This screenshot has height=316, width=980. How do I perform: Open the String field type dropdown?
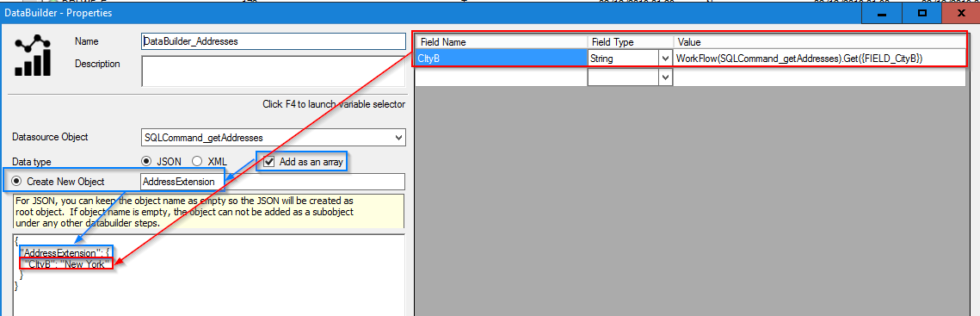pyautogui.click(x=666, y=59)
